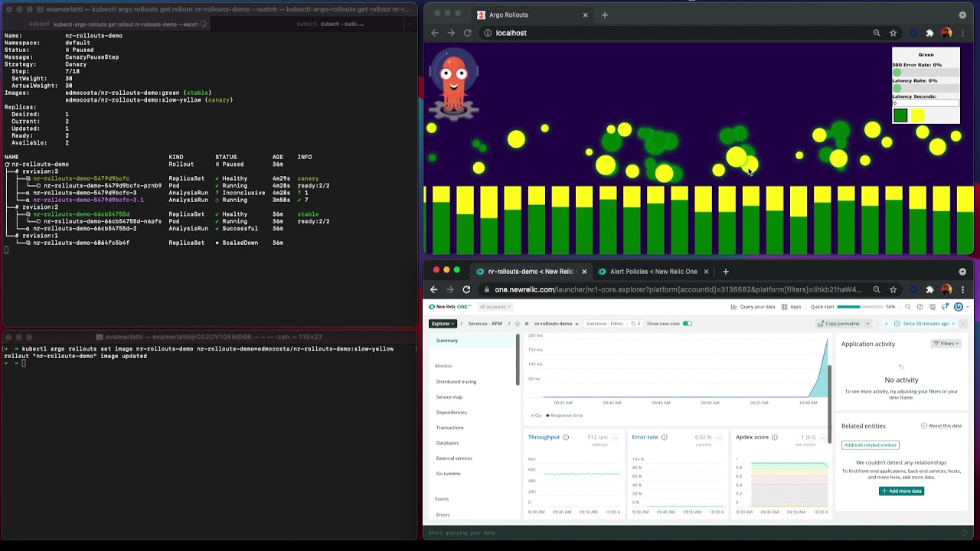The height and width of the screenshot is (551, 980).
Task: Open the profile avatar in the Argo Rollouts window
Action: pos(946,33)
